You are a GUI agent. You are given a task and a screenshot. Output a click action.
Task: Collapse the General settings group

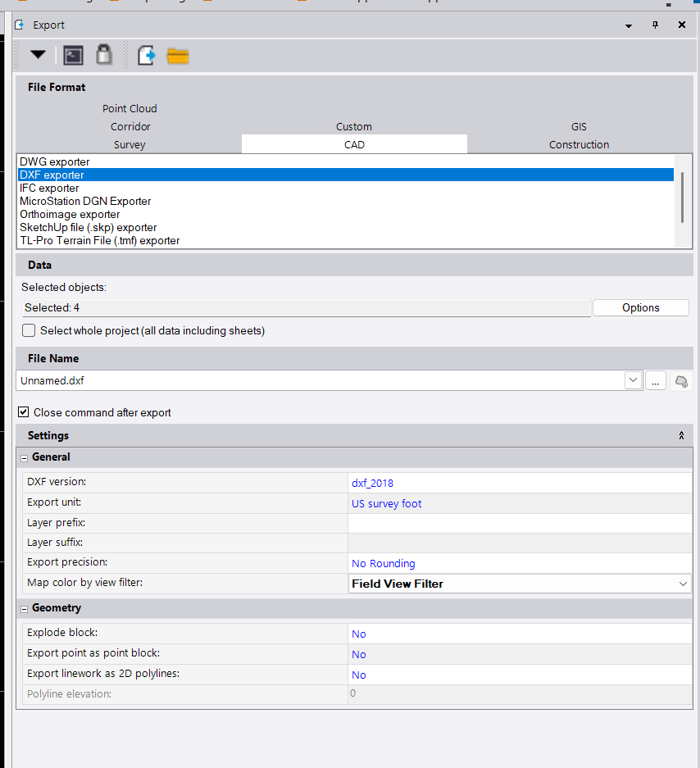tap(24, 457)
